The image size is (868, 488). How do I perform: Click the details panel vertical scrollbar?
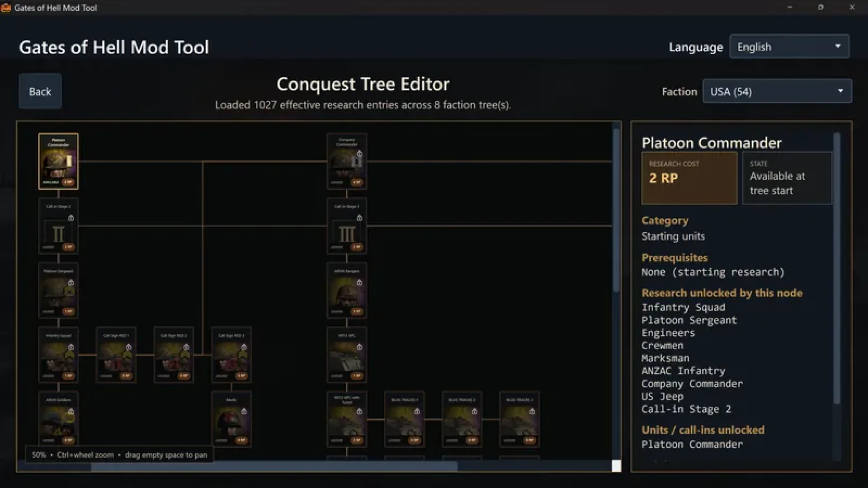(x=837, y=268)
